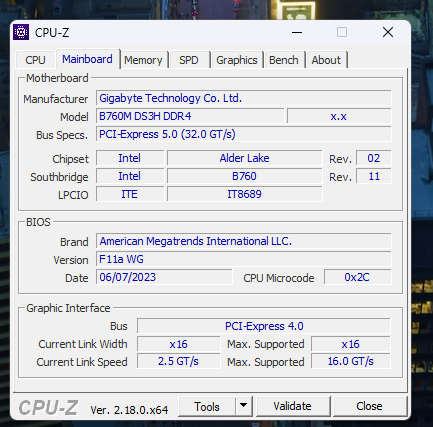Screen dimensions: 433x427
Task: Click the Ver. 2.18.0.x64 version text
Action: 129,410
